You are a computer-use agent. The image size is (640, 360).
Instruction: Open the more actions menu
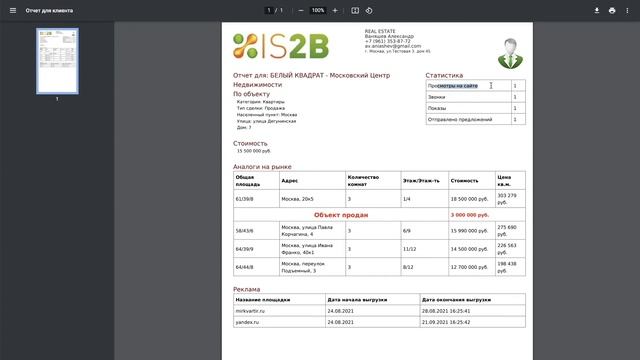click(627, 11)
